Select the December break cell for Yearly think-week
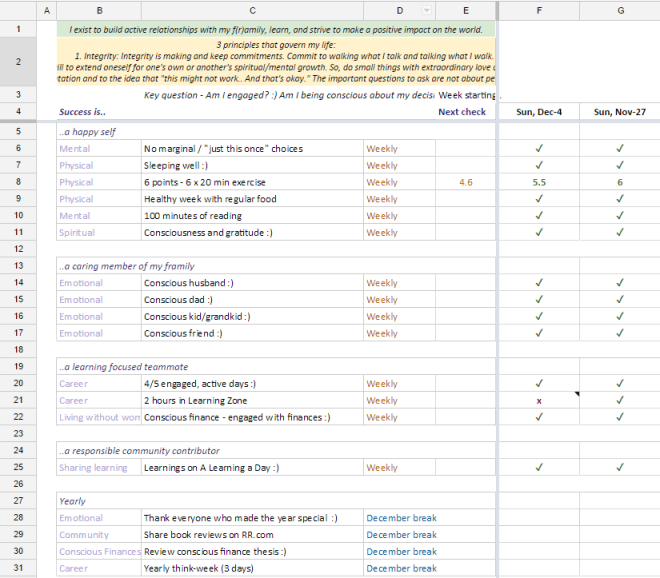The height and width of the screenshot is (578, 660). (x=401, y=568)
